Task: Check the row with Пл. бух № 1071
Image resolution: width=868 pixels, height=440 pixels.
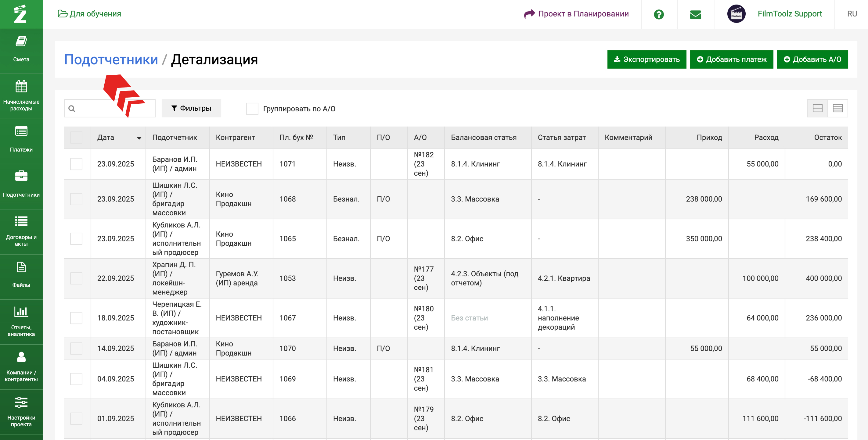Action: [76, 164]
